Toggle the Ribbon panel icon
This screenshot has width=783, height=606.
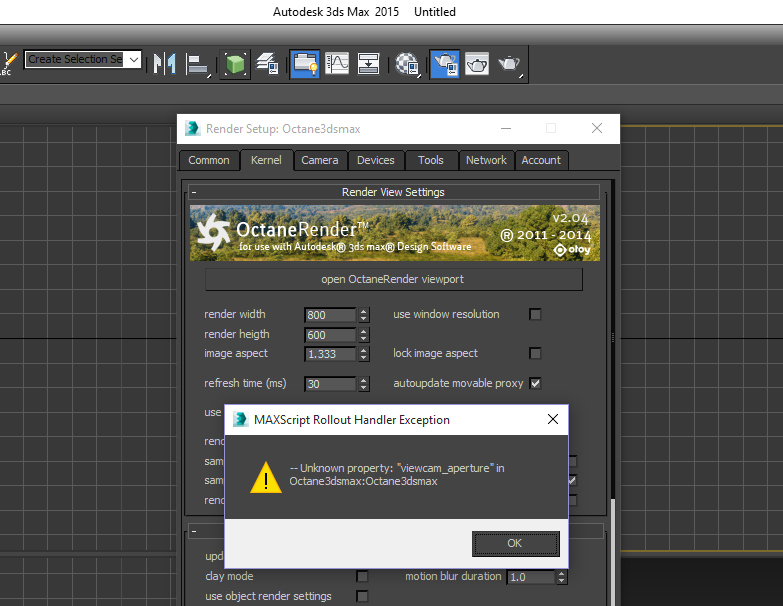[x=305, y=64]
